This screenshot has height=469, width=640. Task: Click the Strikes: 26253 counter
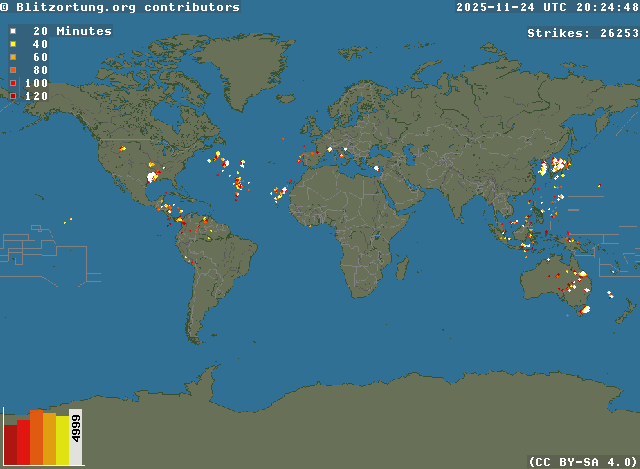point(582,33)
